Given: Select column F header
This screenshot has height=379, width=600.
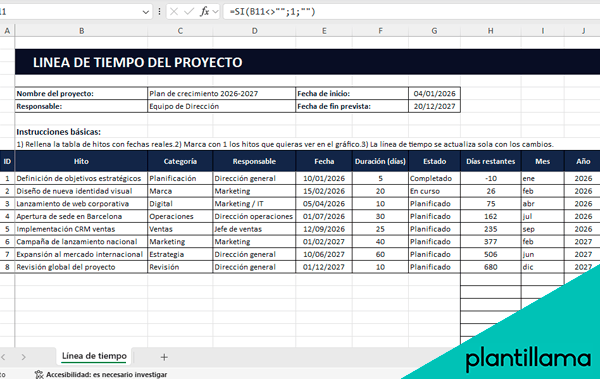Looking at the screenshot, I should 380,31.
